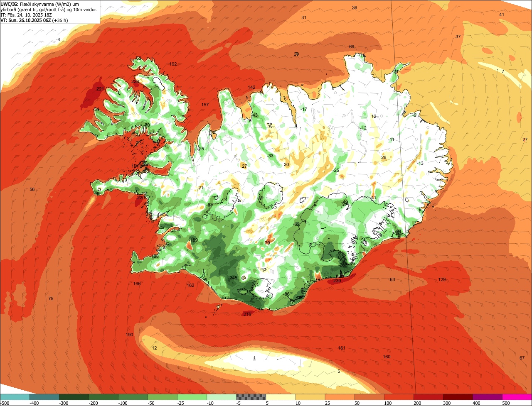The height and width of the screenshot is (406, 532).
Task: Click the map value '31' north of Iceland
Action: tap(304, 17)
